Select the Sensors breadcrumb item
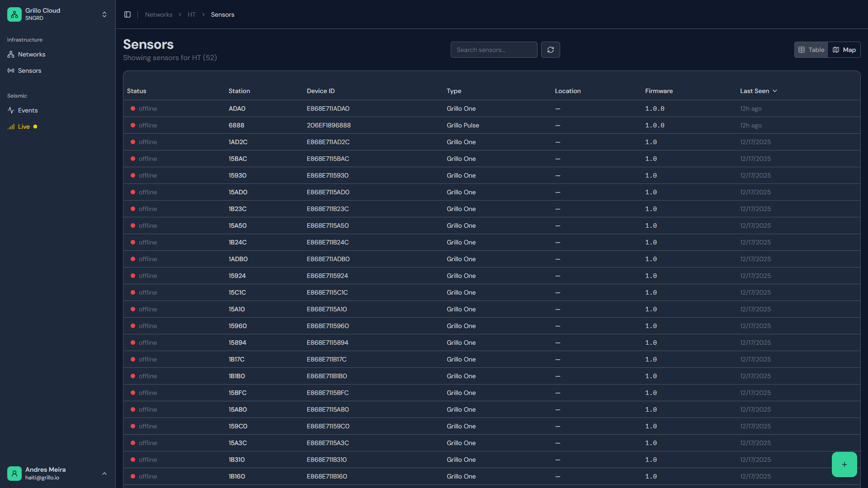Image resolution: width=868 pixels, height=488 pixels. [x=222, y=14]
